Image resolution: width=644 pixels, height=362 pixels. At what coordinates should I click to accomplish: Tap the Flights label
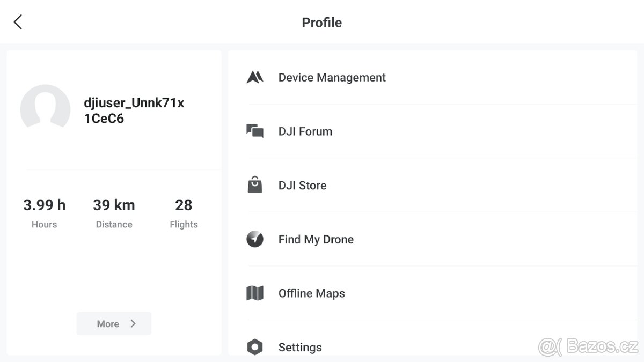(184, 225)
